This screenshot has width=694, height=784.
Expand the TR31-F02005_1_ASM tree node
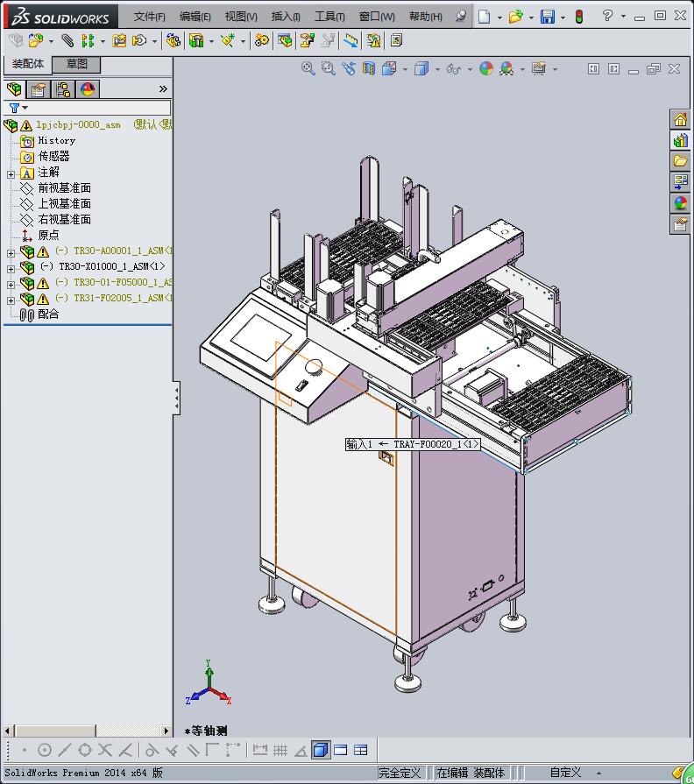pos(11,300)
